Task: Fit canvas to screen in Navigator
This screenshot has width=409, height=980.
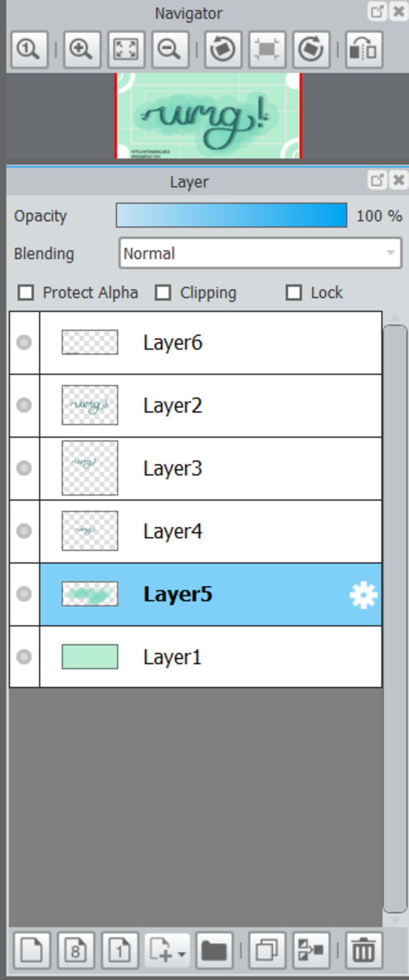Action: click(126, 50)
